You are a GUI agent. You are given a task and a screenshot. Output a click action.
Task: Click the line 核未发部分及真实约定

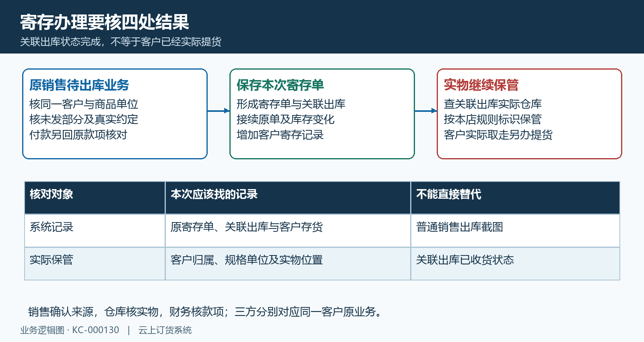point(84,119)
